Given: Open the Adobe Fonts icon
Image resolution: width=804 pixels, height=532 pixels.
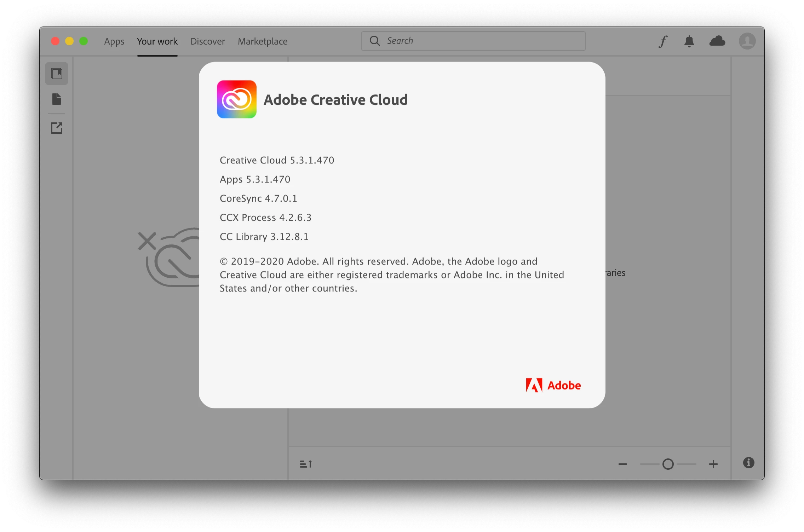Looking at the screenshot, I should click(x=663, y=41).
